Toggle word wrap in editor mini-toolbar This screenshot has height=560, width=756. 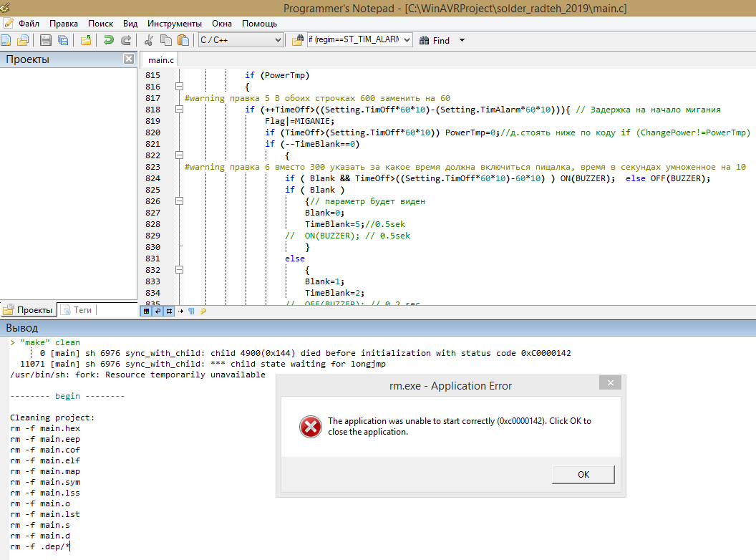point(157,311)
